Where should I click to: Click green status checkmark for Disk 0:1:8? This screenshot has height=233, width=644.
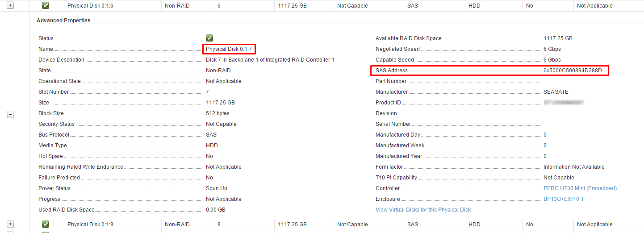[x=46, y=224]
